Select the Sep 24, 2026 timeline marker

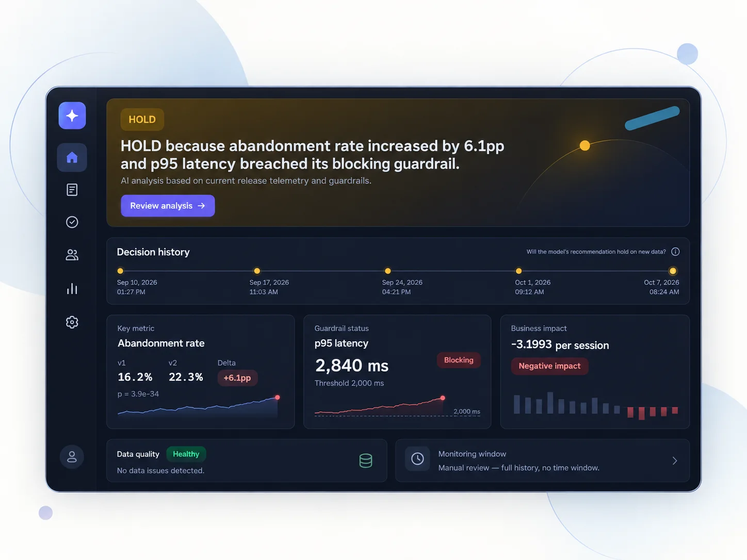[388, 271]
